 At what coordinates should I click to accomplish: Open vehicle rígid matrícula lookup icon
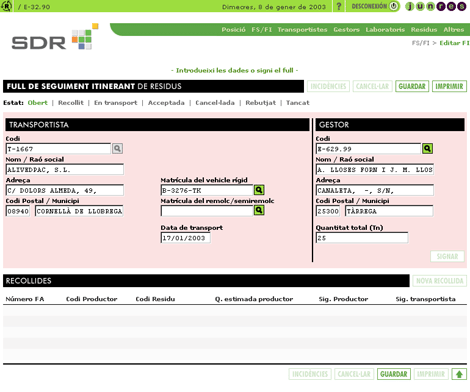259,190
